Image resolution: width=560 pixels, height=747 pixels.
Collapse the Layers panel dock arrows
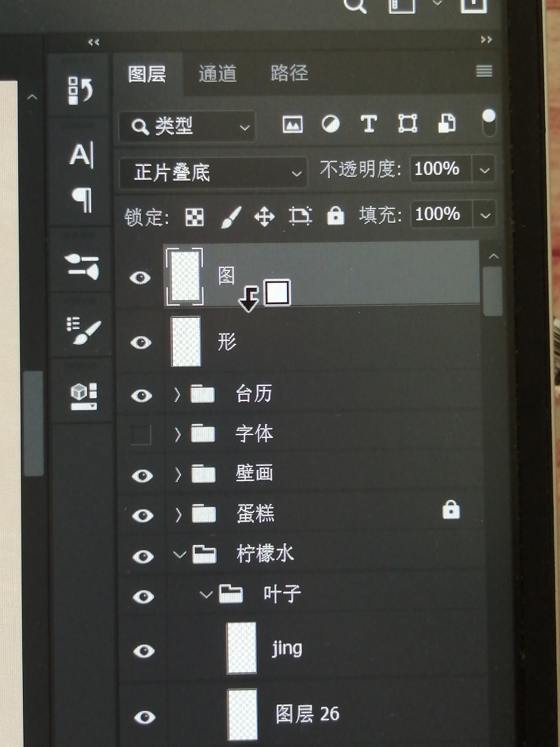click(x=486, y=40)
